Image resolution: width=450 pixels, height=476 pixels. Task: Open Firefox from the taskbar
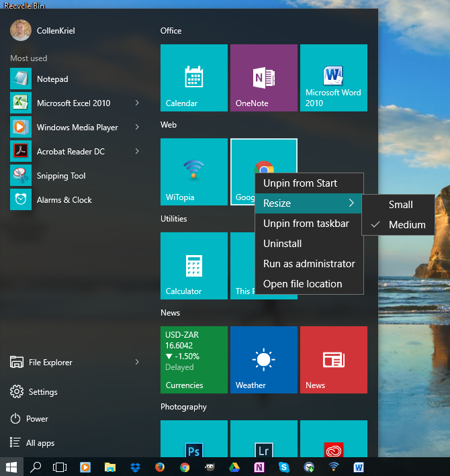[160, 467]
